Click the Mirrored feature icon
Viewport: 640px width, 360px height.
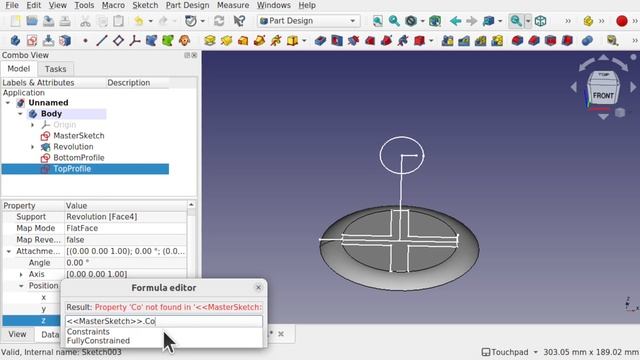[x=447, y=40]
